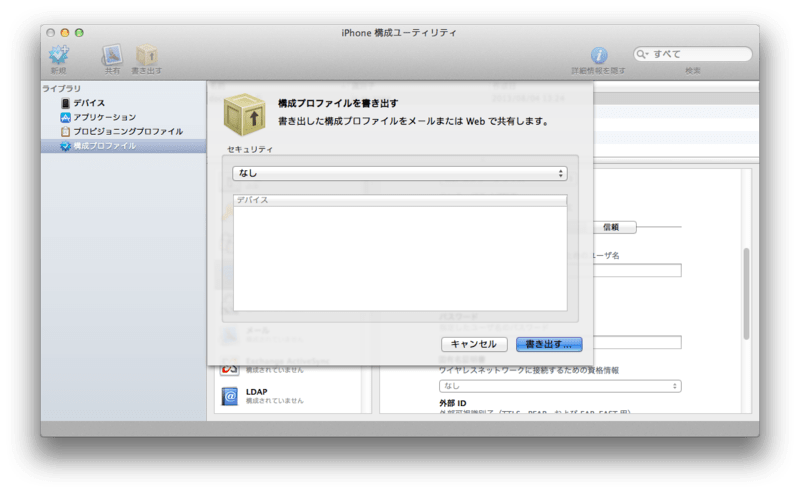Image resolution: width=800 pixels, height=493 pixels.
Task: Select プロビジョニングプロファイル in the sidebar
Action: [123, 132]
